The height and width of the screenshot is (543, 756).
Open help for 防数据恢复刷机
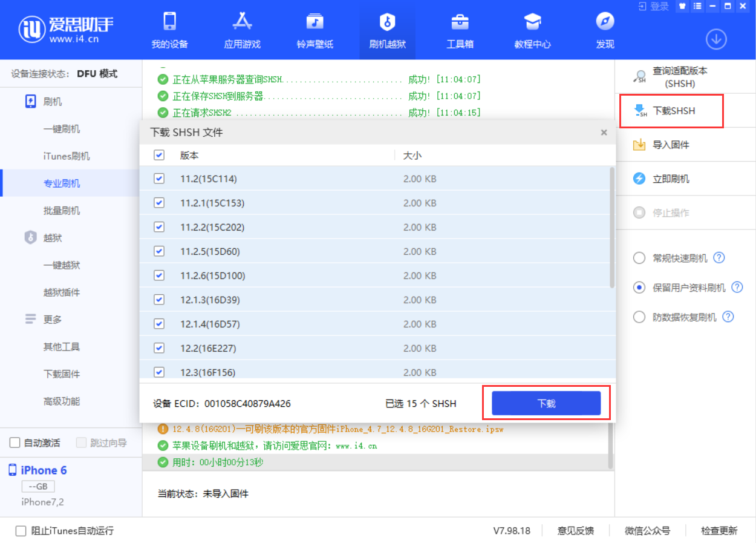pos(728,317)
